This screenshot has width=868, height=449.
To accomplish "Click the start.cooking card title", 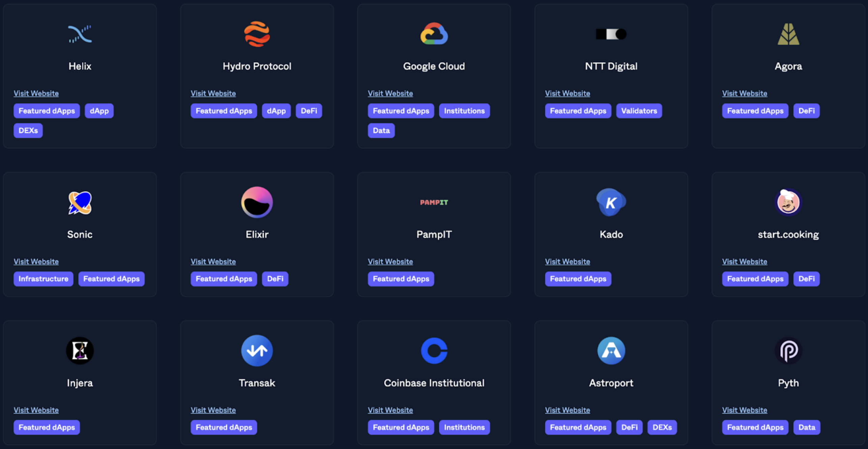I will click(x=788, y=235).
